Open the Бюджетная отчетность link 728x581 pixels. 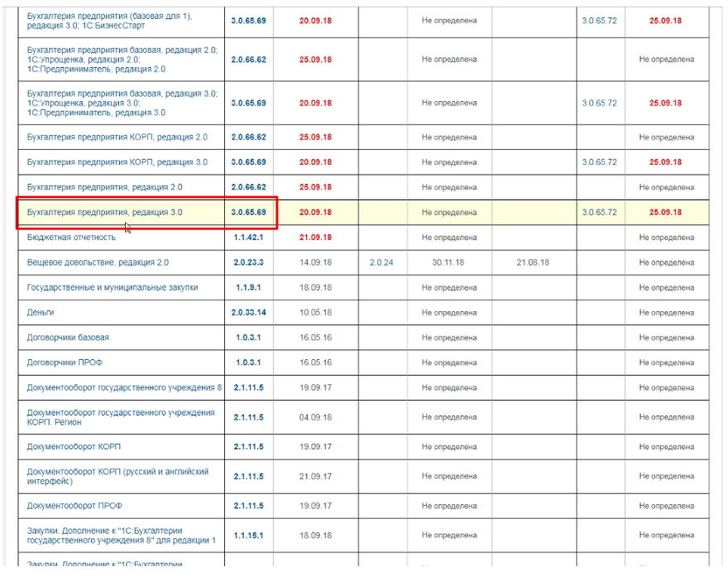pos(71,238)
